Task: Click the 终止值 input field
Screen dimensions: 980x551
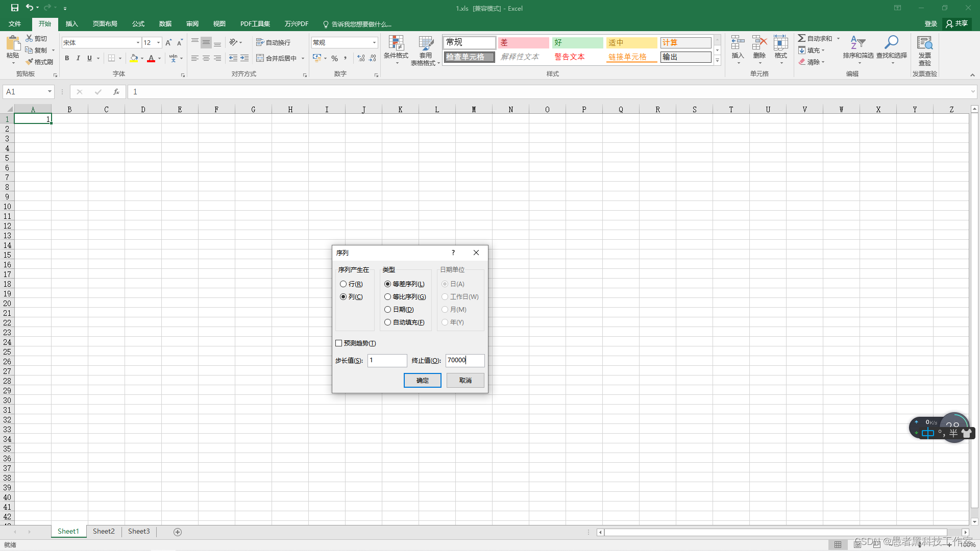Action: tap(464, 360)
